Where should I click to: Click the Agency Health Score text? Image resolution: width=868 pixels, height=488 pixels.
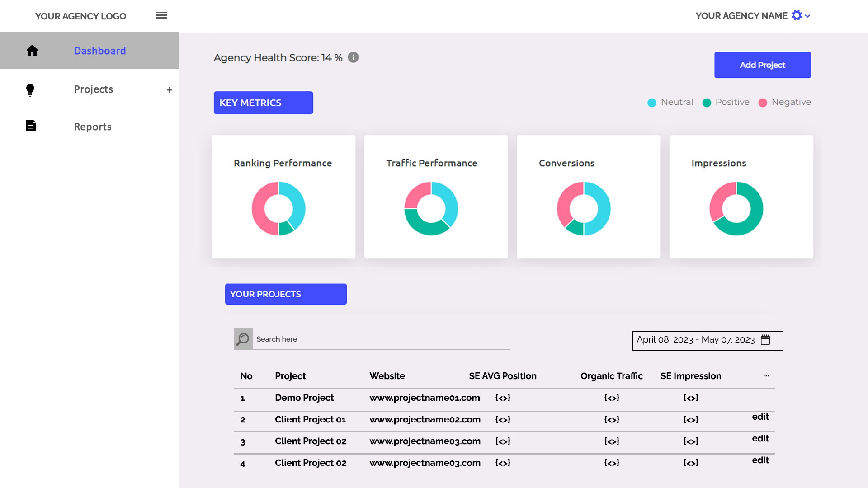278,58
